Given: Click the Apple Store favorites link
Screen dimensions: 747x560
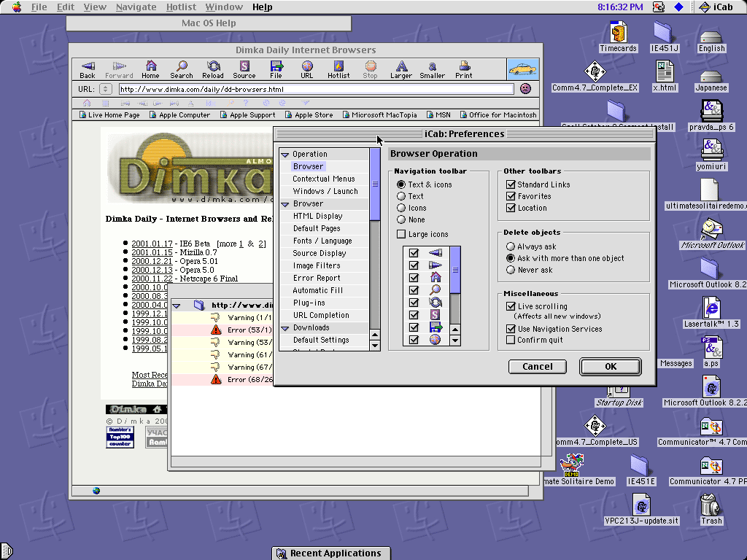Looking at the screenshot, I should tap(309, 114).
